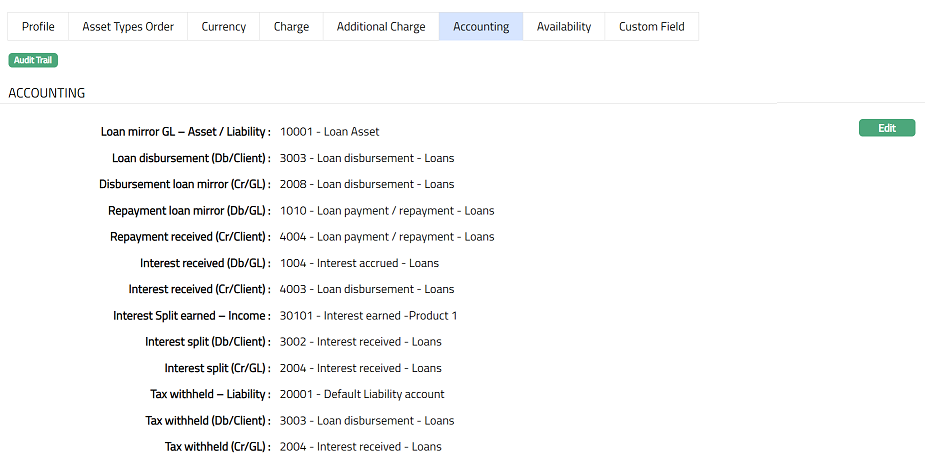Screen dimensions: 925x463
Task: Click the 1004 - Interest accrued value
Action: [359, 263]
